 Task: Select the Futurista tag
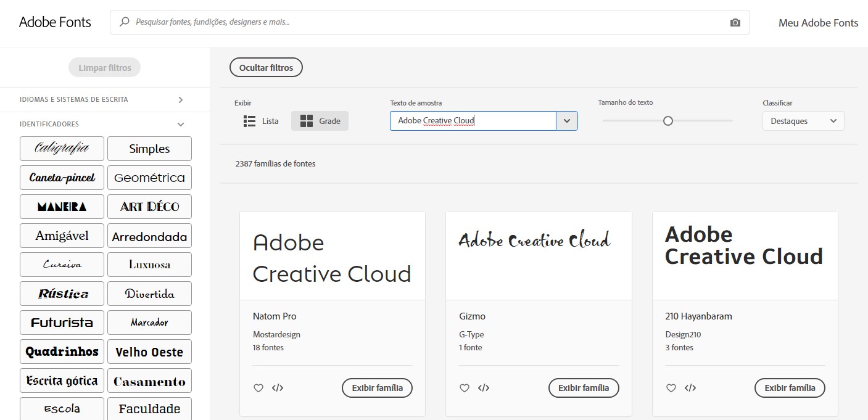click(x=62, y=323)
